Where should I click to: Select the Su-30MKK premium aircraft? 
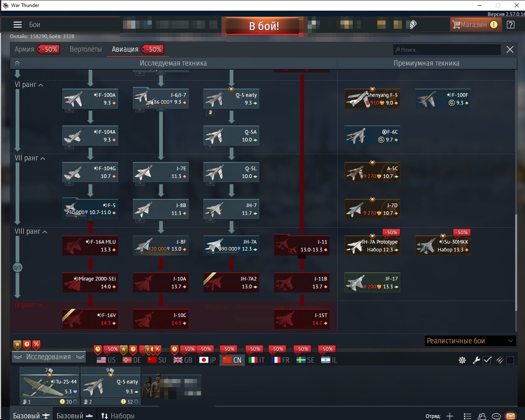tap(443, 245)
